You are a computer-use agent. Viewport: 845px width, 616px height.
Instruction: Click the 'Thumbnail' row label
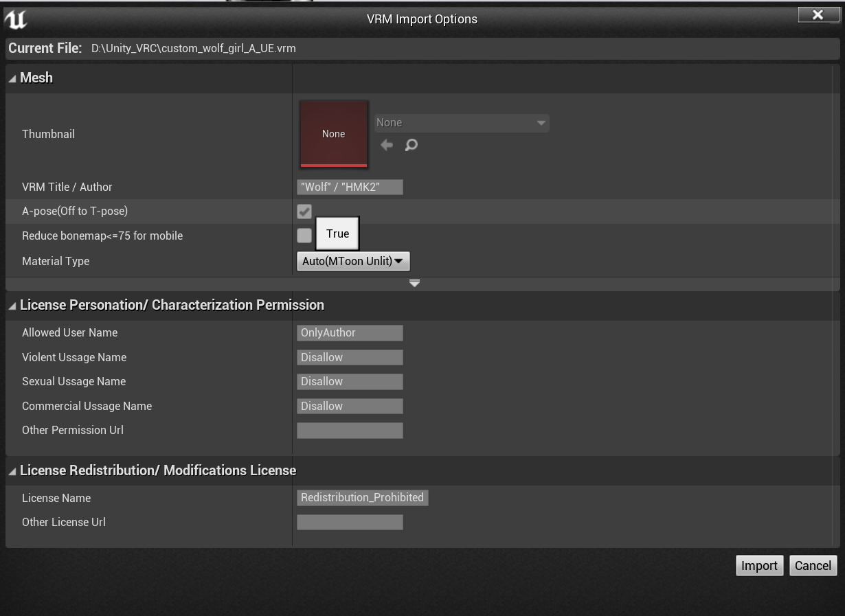[48, 134]
